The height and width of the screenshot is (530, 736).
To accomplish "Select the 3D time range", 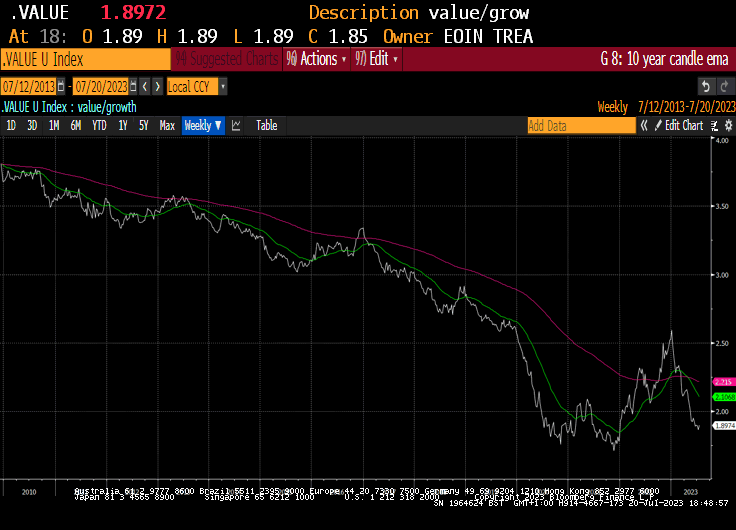I will [x=32, y=125].
